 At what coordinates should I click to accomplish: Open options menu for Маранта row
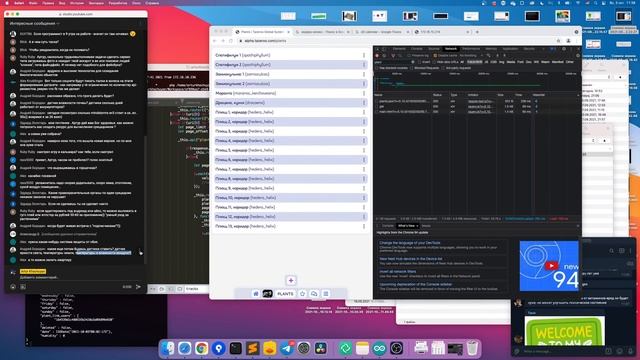tap(364, 93)
